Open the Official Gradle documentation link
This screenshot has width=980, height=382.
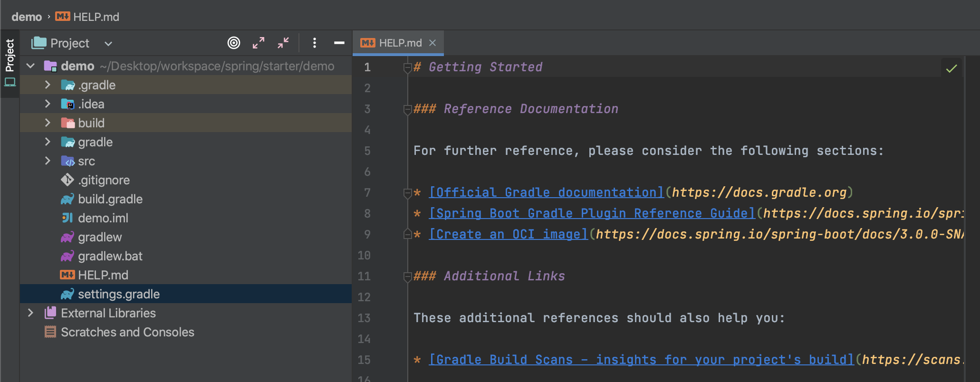pyautogui.click(x=547, y=192)
